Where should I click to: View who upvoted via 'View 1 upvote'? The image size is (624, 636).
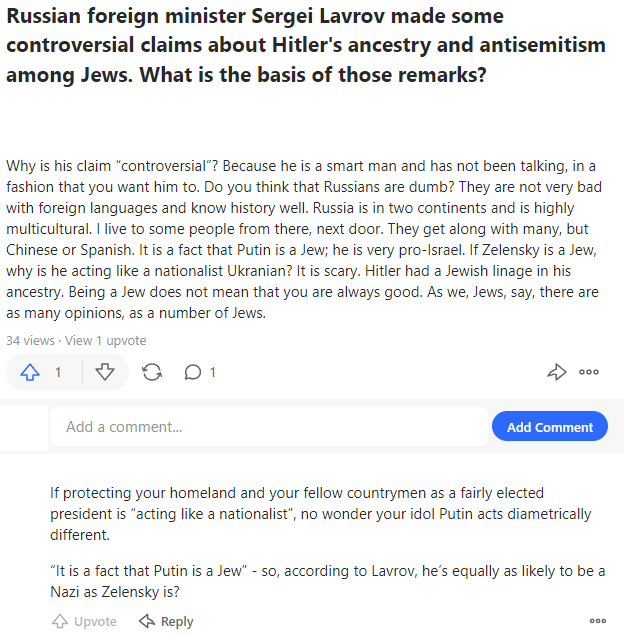click(105, 340)
